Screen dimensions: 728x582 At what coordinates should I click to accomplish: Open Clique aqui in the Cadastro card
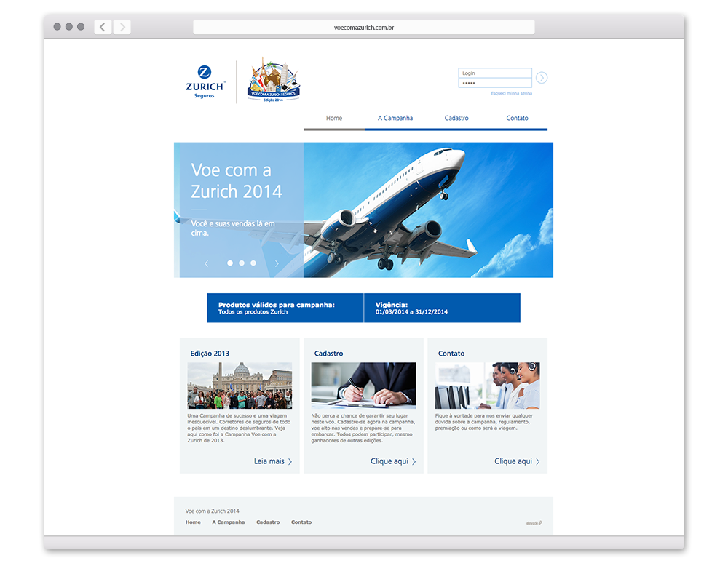tap(389, 461)
